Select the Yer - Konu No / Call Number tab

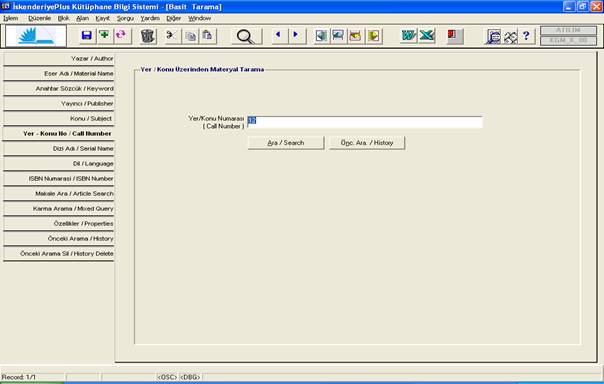coord(59,134)
